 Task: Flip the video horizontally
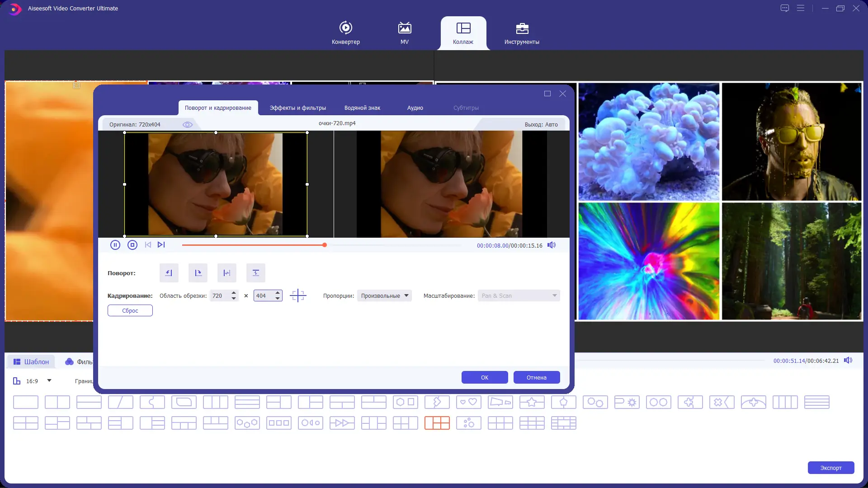[x=227, y=273]
